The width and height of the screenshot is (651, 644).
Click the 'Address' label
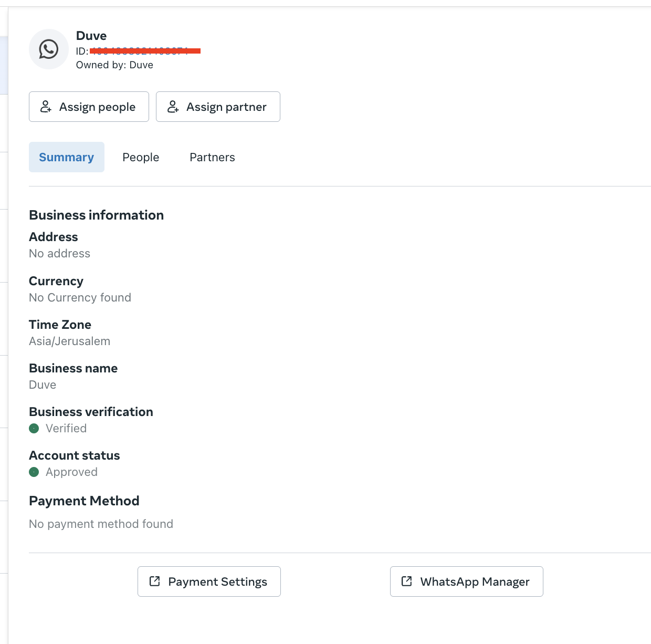tap(54, 237)
